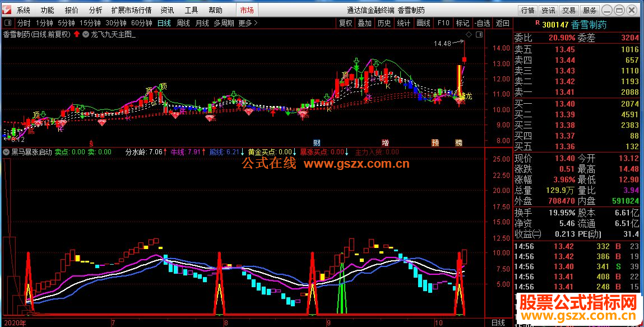Viewport: 644px width, 327px height.
Task: Select the 5分钟 period
Action: 66,23
